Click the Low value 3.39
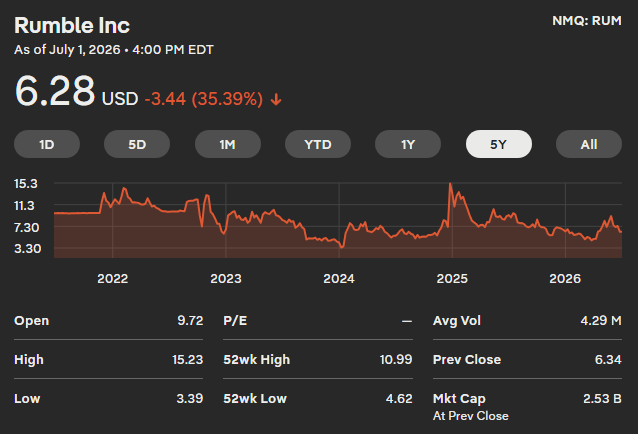The height and width of the screenshot is (434, 638). point(190,398)
